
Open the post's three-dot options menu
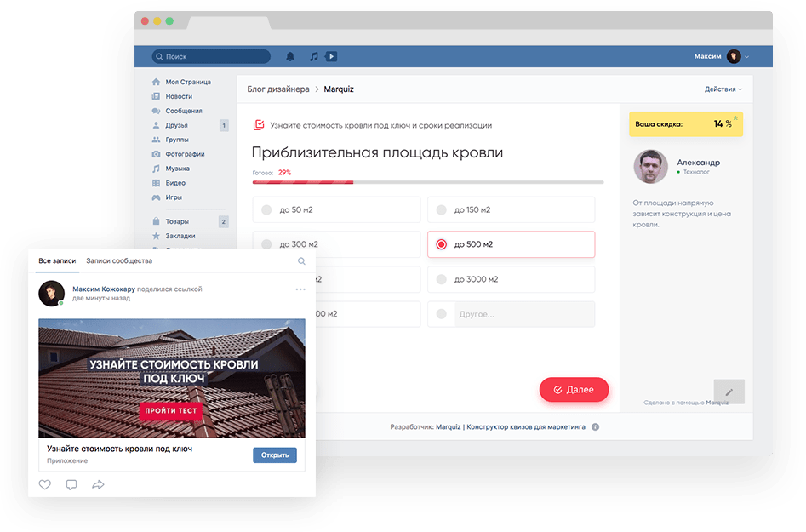pos(300,289)
